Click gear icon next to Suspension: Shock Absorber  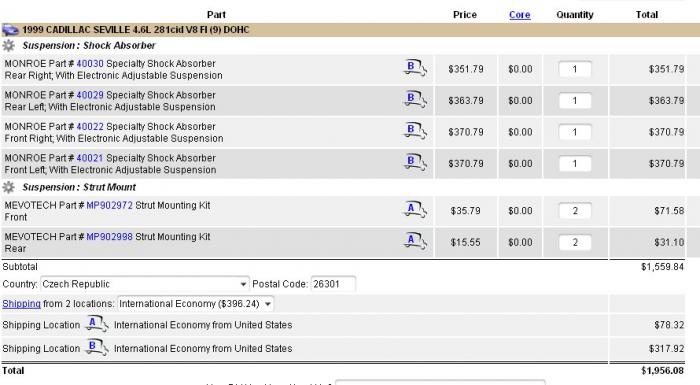point(8,45)
